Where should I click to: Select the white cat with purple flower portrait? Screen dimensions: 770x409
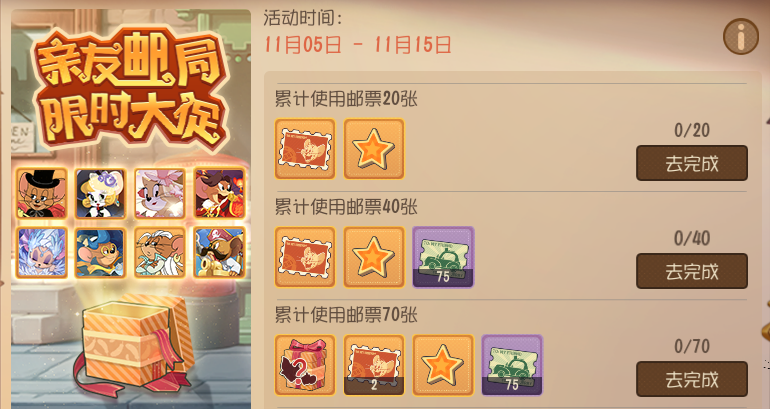click(101, 193)
